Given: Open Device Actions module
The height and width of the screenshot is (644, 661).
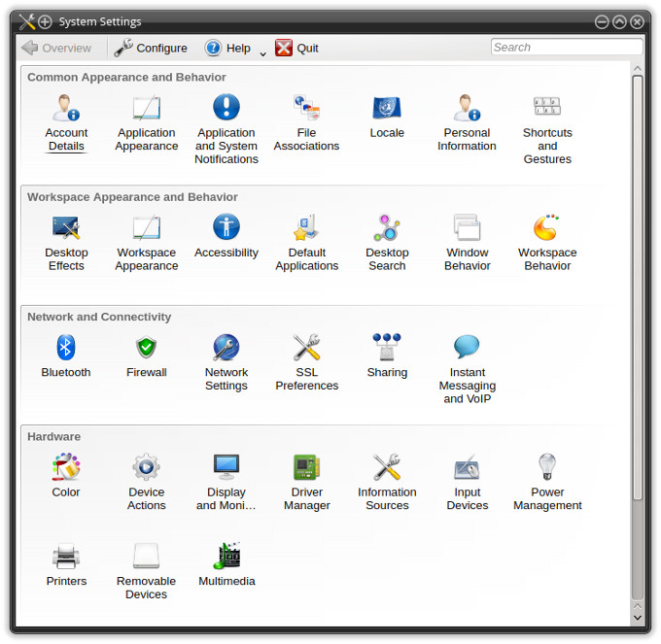Looking at the screenshot, I should tap(146, 482).
